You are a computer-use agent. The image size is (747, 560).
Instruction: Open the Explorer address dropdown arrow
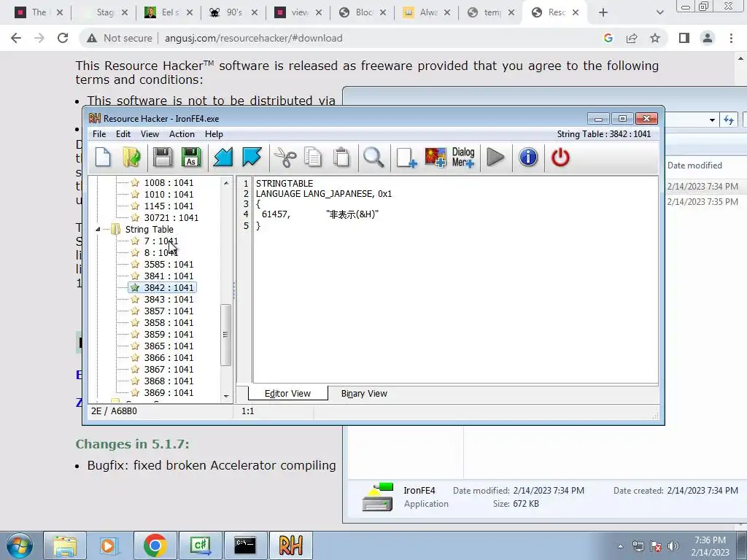coord(712,120)
